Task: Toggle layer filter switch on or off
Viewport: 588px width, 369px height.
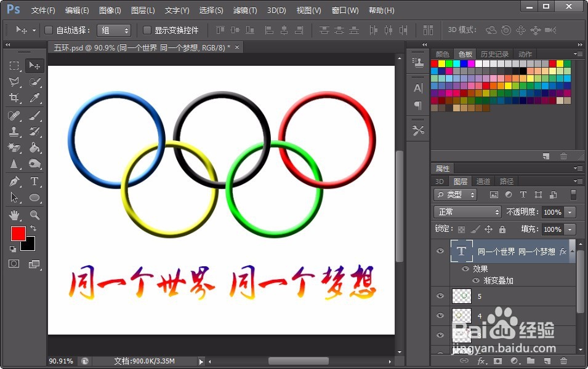Action: point(573,194)
